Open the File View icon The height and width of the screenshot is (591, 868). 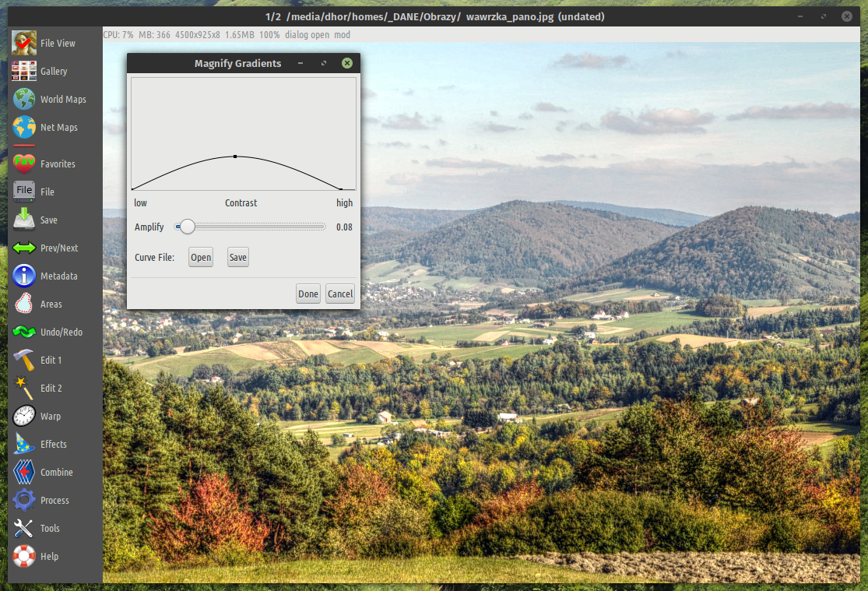24,43
